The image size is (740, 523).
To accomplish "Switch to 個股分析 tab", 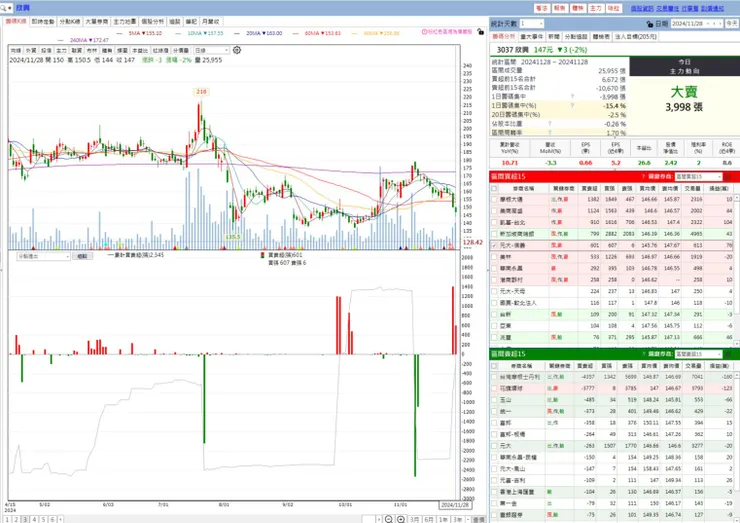I will (152, 22).
